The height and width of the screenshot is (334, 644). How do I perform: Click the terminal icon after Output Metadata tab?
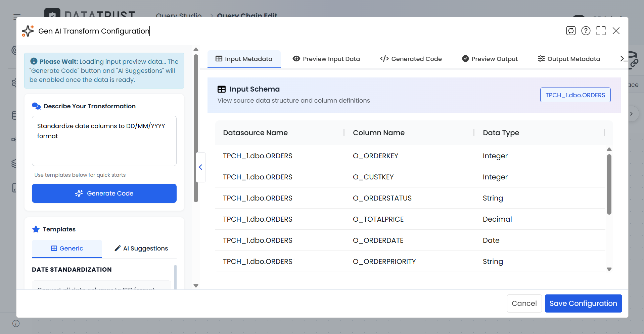624,59
